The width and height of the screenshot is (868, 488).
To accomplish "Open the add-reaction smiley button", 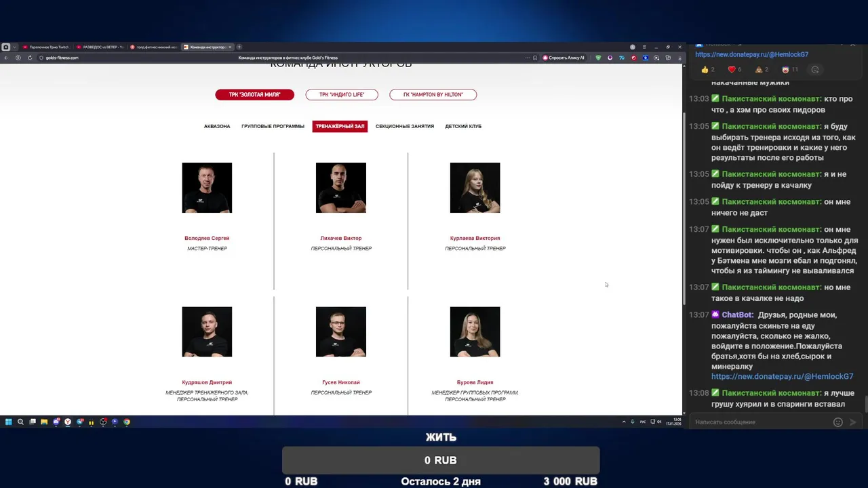I will tap(814, 69).
